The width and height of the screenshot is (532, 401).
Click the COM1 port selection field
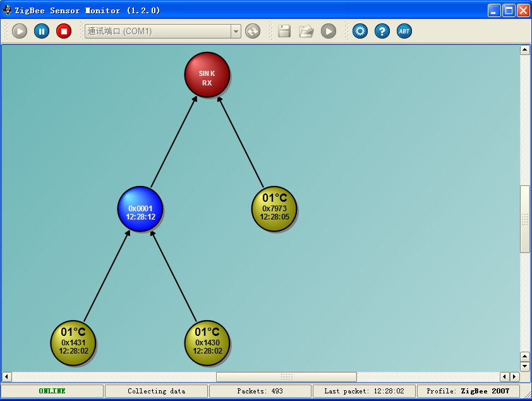157,31
